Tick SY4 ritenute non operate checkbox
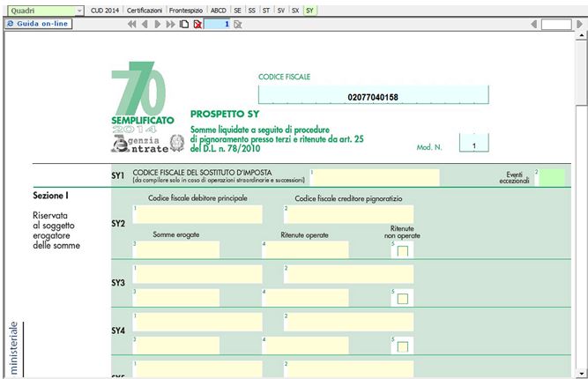Viewport: 588px width, 379px height. (x=402, y=346)
